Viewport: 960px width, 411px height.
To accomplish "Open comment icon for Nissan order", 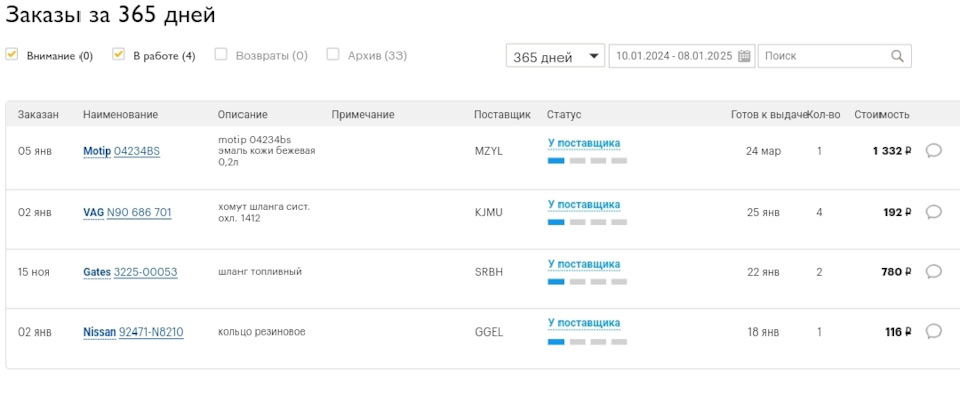I will (934, 331).
